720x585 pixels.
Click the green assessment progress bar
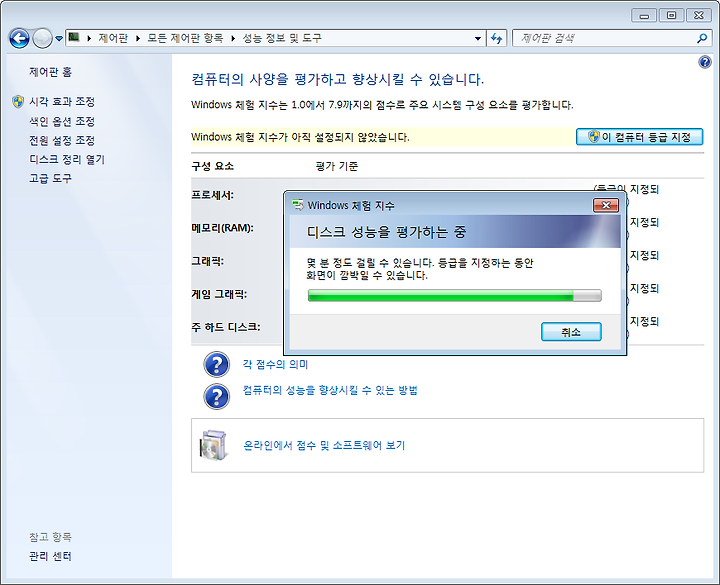(455, 295)
